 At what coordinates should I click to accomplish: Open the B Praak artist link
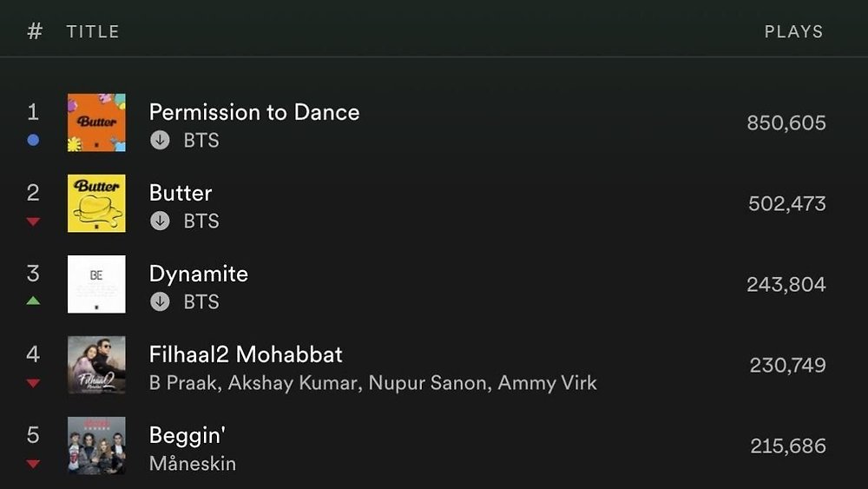tap(183, 383)
